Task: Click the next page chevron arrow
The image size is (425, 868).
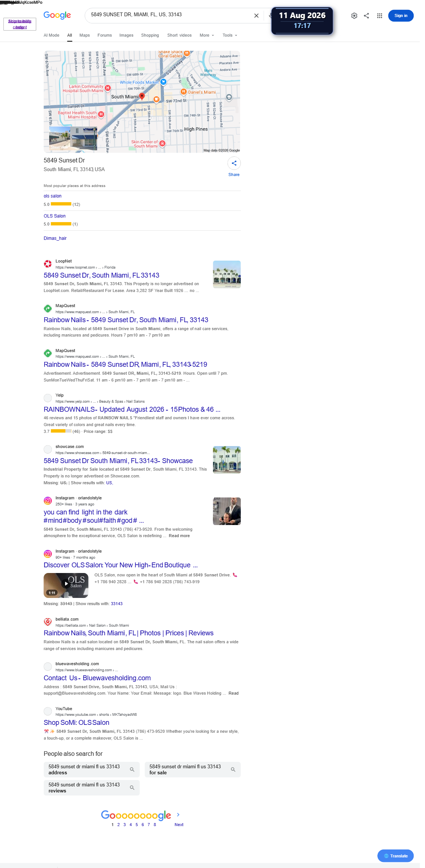Action: pyautogui.click(x=178, y=815)
